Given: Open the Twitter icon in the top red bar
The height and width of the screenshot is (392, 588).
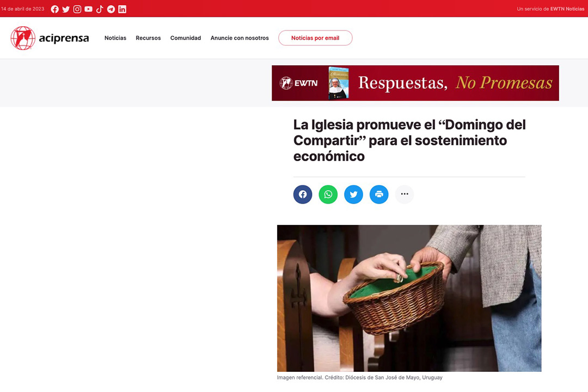Looking at the screenshot, I should pos(66,9).
